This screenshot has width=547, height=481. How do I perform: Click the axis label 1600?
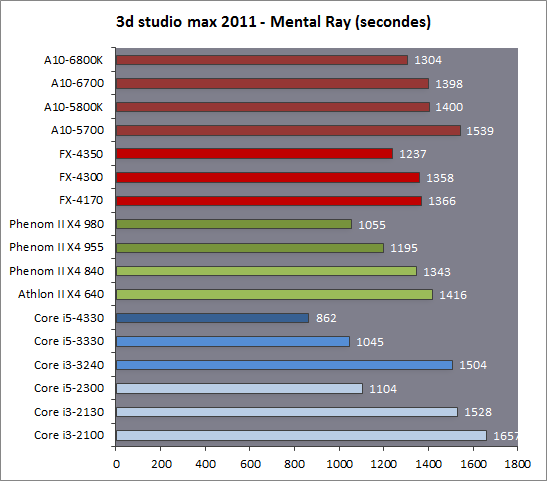tap(473, 464)
